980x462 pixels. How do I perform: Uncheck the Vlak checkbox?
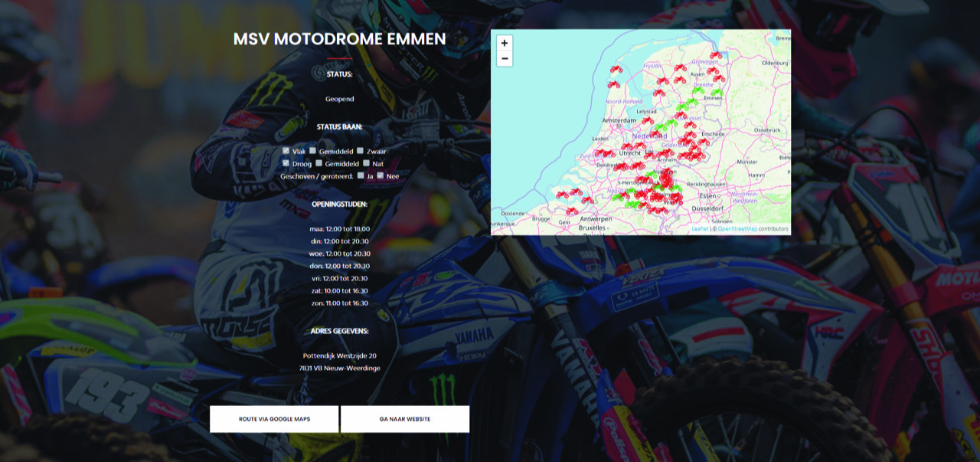(286, 151)
